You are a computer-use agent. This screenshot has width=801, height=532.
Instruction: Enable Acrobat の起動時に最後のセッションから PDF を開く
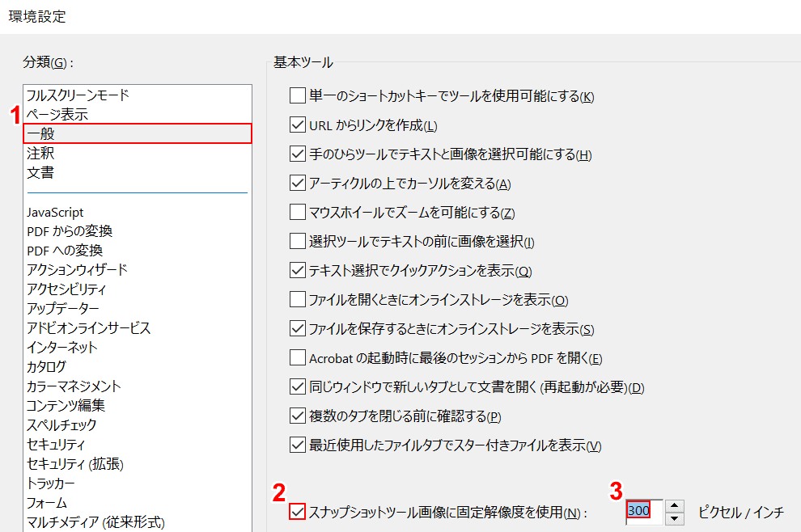(x=297, y=357)
